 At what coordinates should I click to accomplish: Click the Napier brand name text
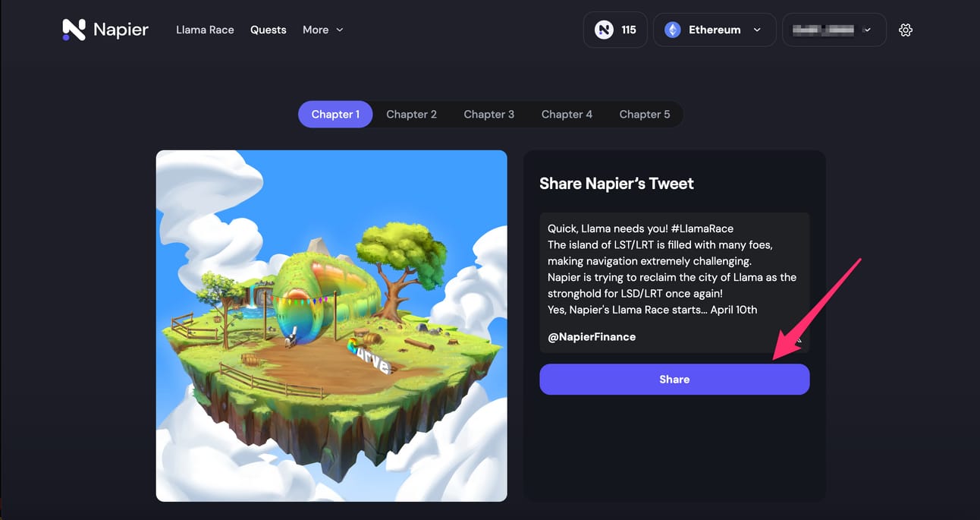click(x=121, y=30)
